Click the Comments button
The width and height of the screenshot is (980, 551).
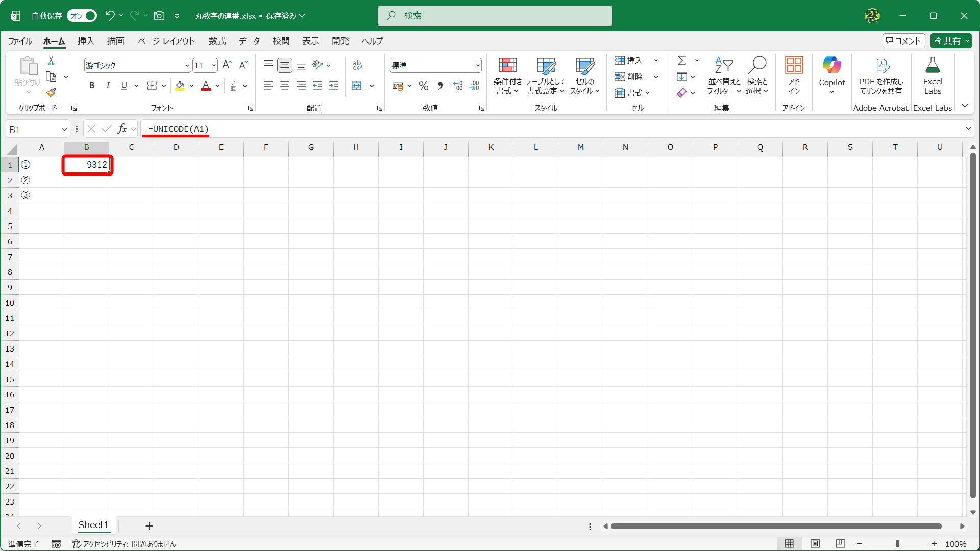point(903,41)
